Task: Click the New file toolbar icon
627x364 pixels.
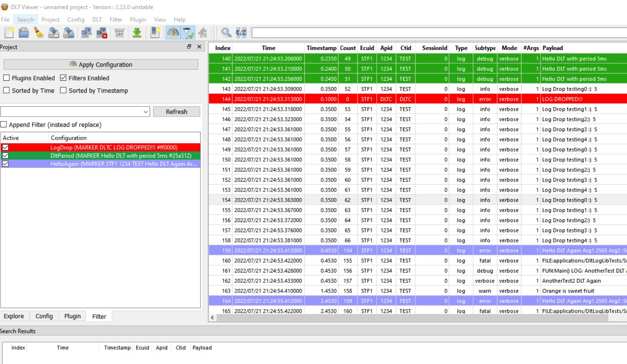Action: coord(9,33)
